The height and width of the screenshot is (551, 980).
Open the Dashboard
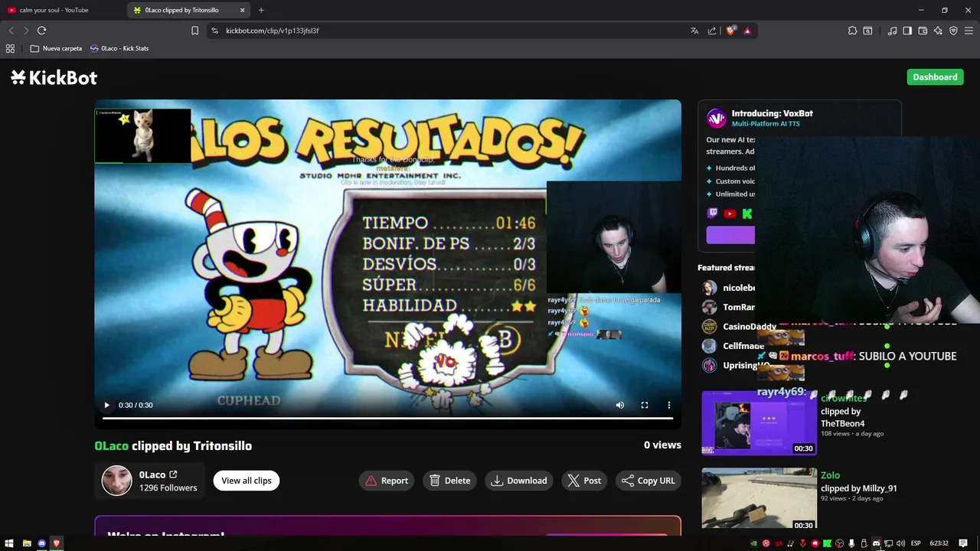(x=935, y=77)
